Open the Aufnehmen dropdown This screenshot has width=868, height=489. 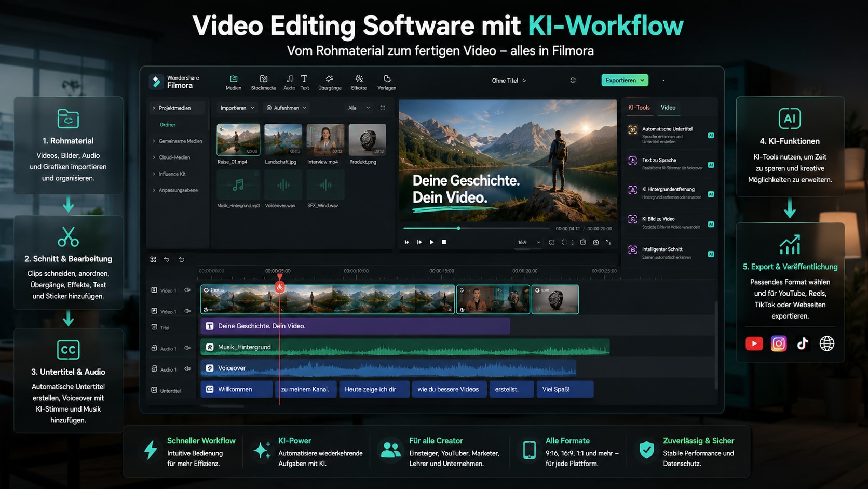[287, 108]
